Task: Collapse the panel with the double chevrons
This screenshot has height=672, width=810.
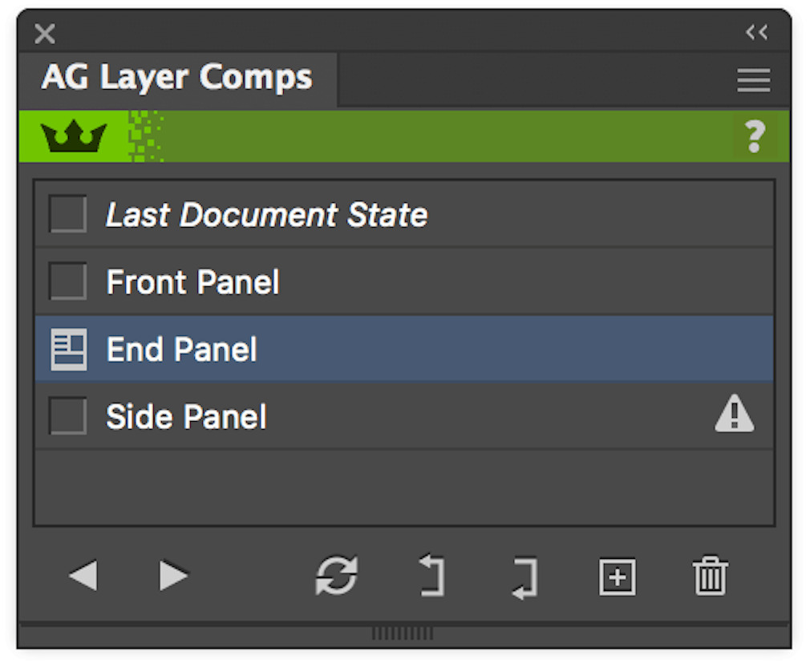Action: (x=756, y=33)
